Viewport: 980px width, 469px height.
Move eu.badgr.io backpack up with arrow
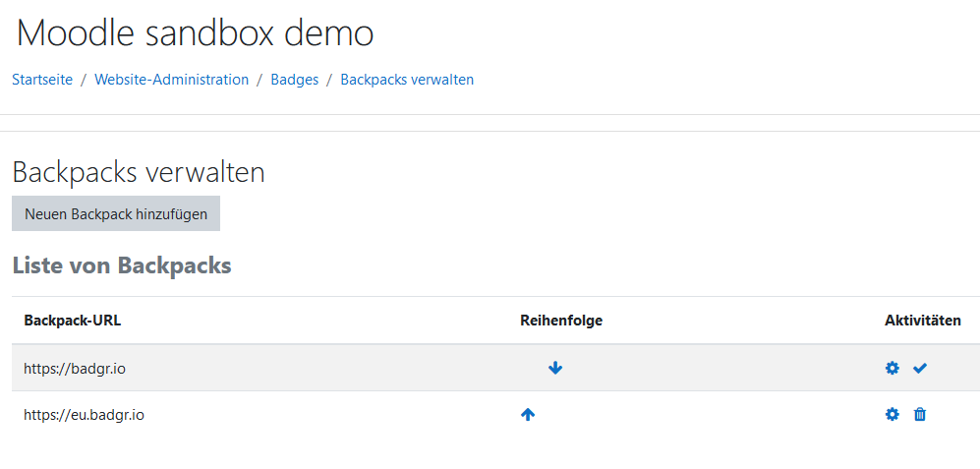[x=528, y=414]
